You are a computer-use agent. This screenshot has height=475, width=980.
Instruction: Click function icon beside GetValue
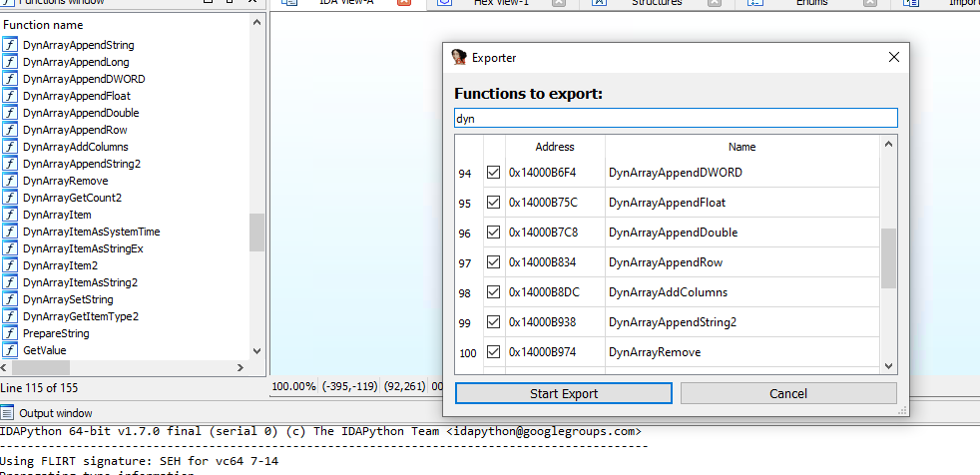pos(10,350)
